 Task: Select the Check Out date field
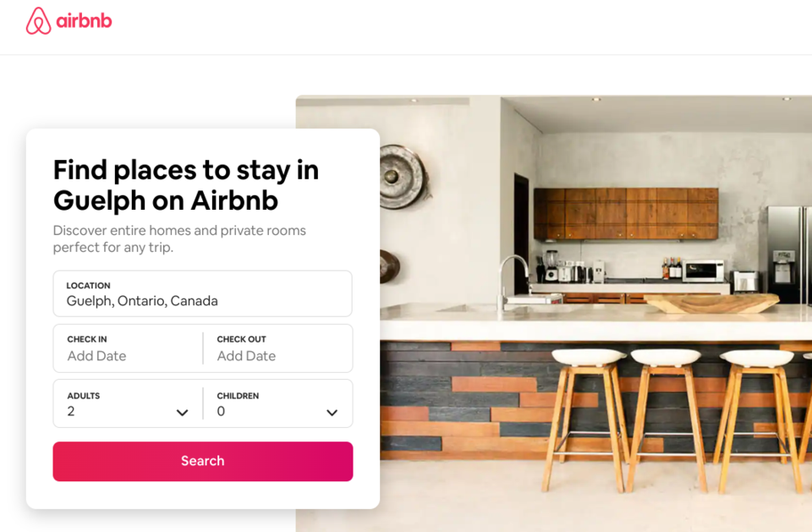278,348
